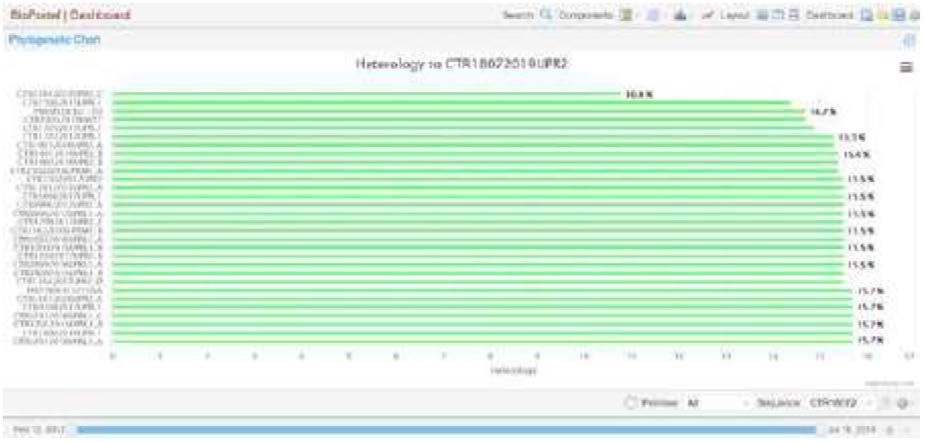
Task: Click the 14.7% data label
Action: coord(822,111)
